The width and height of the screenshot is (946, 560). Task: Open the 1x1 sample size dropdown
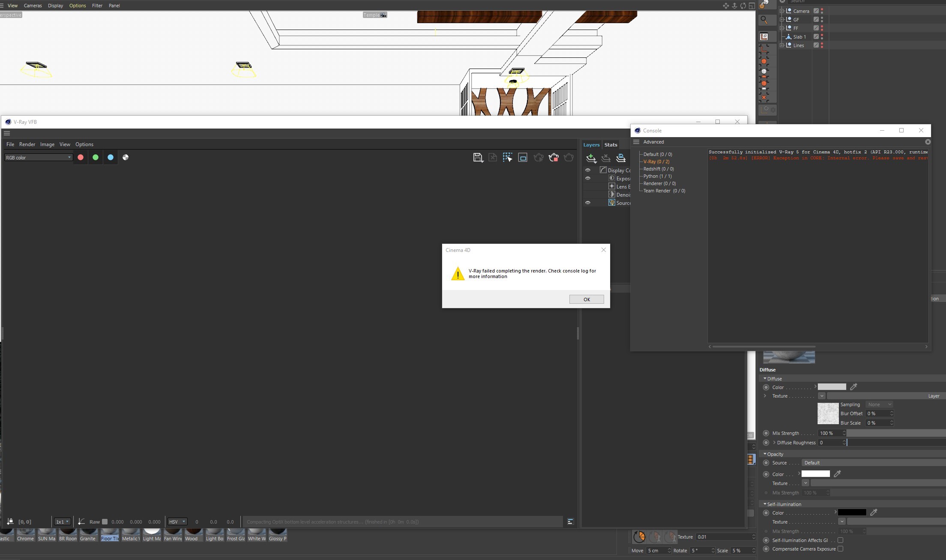tap(62, 521)
